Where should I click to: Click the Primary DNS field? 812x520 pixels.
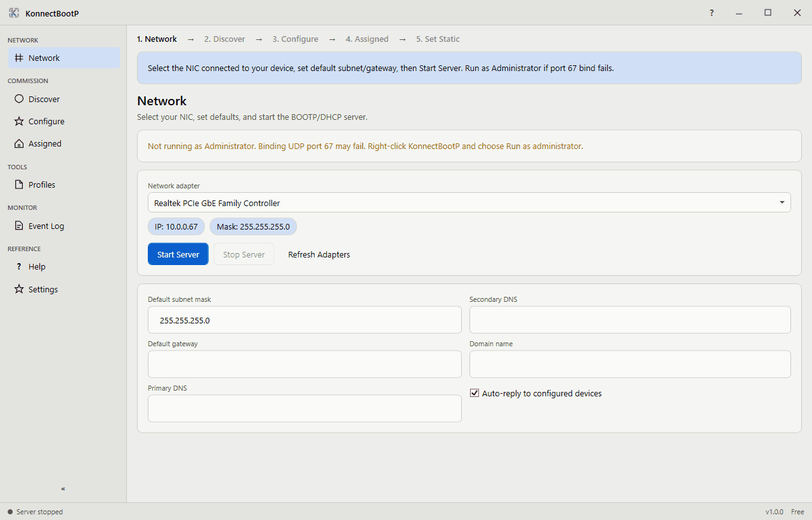(304, 408)
